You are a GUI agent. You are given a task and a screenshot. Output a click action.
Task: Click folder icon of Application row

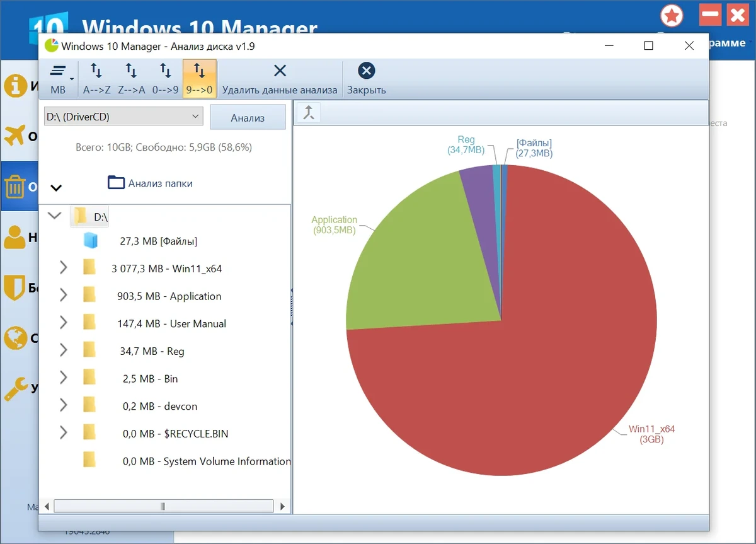(89, 295)
